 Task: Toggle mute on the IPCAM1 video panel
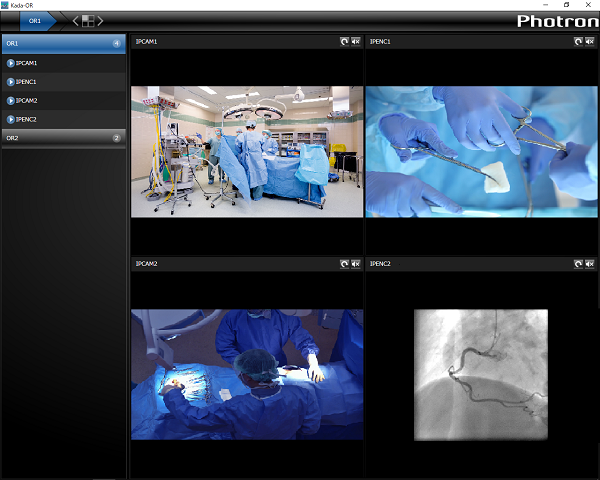(355, 42)
